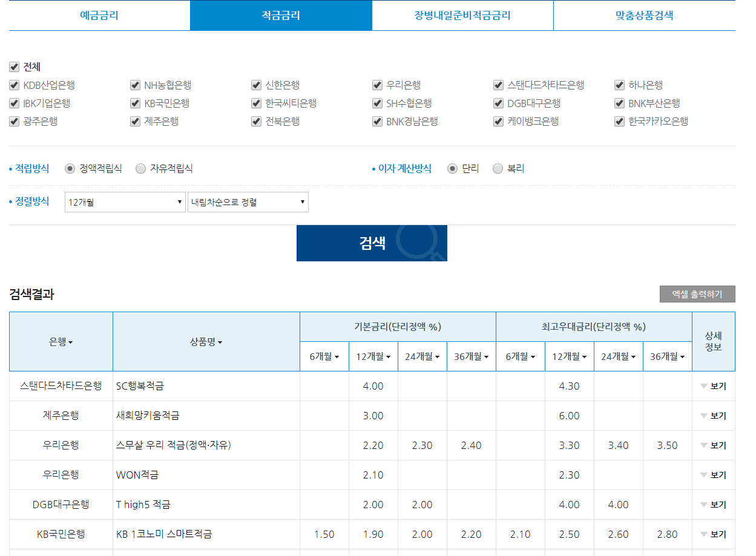Viewport: 756px width, 556px height.
Task: Uncheck 한국씨티은행 checkbox
Action: coord(256,103)
